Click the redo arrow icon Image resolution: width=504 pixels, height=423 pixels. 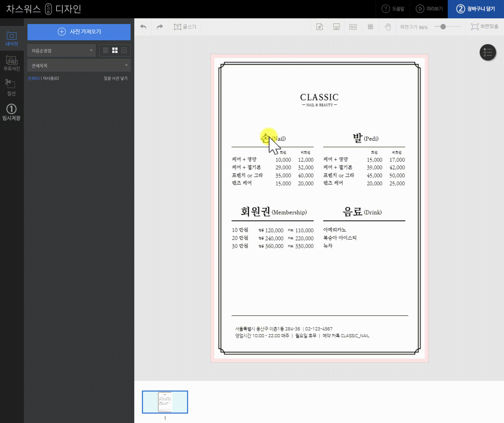tap(160, 27)
